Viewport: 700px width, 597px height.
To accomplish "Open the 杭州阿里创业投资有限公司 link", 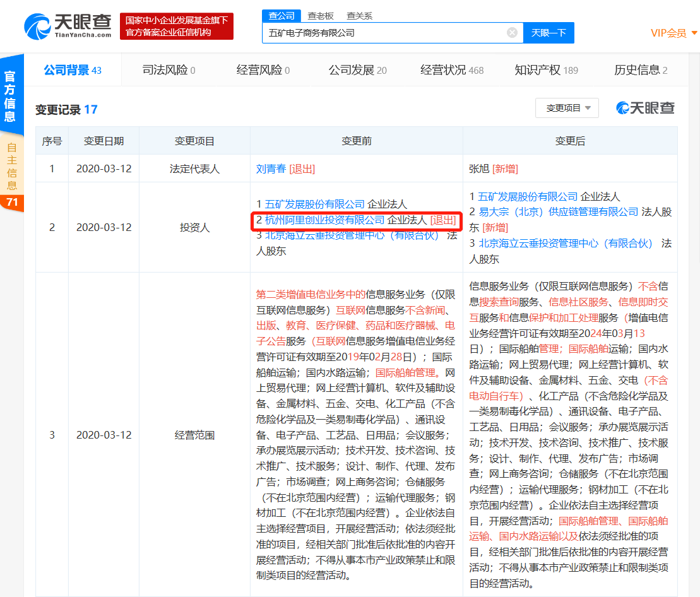I will tap(324, 220).
